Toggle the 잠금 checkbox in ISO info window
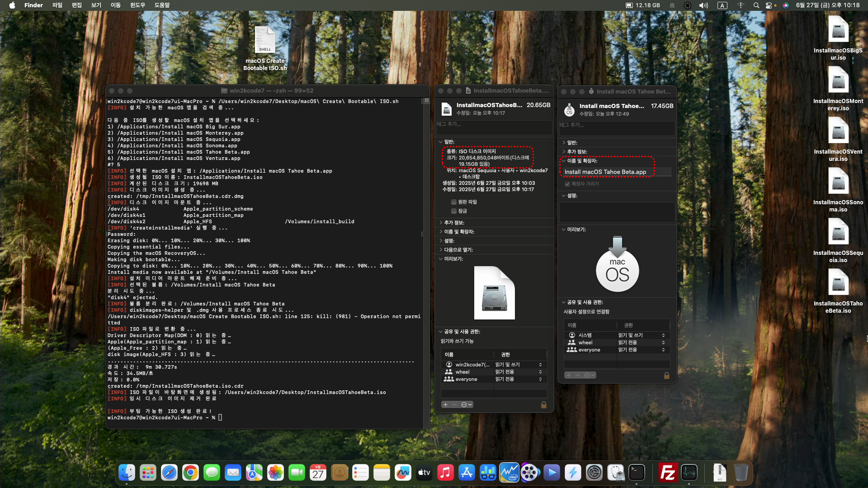 pyautogui.click(x=454, y=211)
